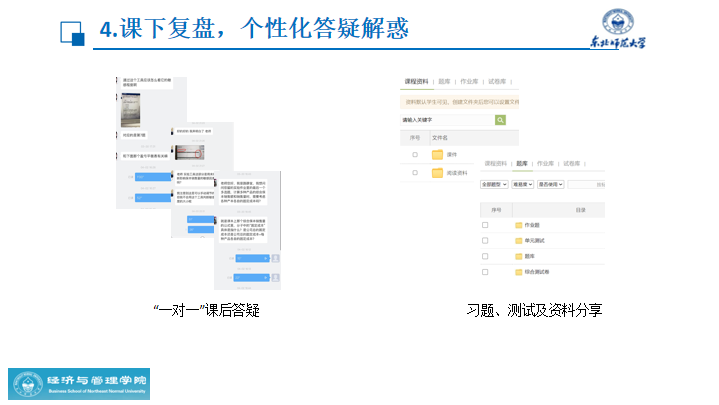The height and width of the screenshot is (405, 719).
Task: Tick the checkbox for 阅读资料
Action: coord(415,173)
